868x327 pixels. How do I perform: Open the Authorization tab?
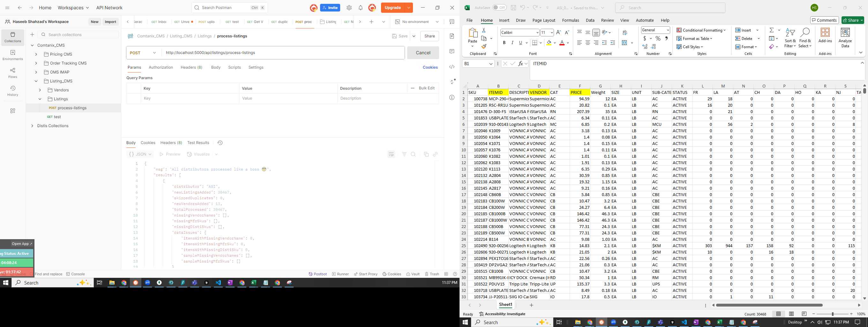pyautogui.click(x=161, y=67)
